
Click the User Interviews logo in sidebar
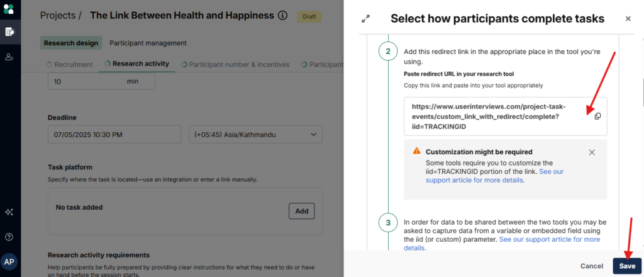click(9, 9)
